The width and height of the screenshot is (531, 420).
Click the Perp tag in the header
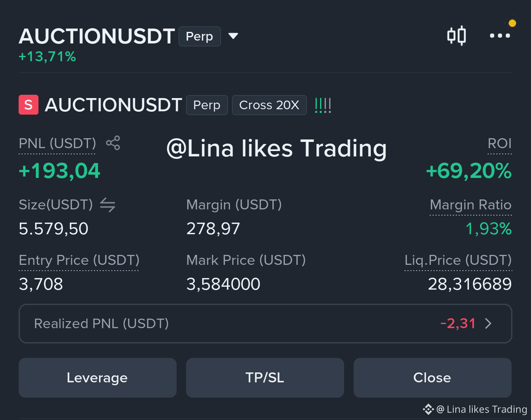tap(200, 36)
